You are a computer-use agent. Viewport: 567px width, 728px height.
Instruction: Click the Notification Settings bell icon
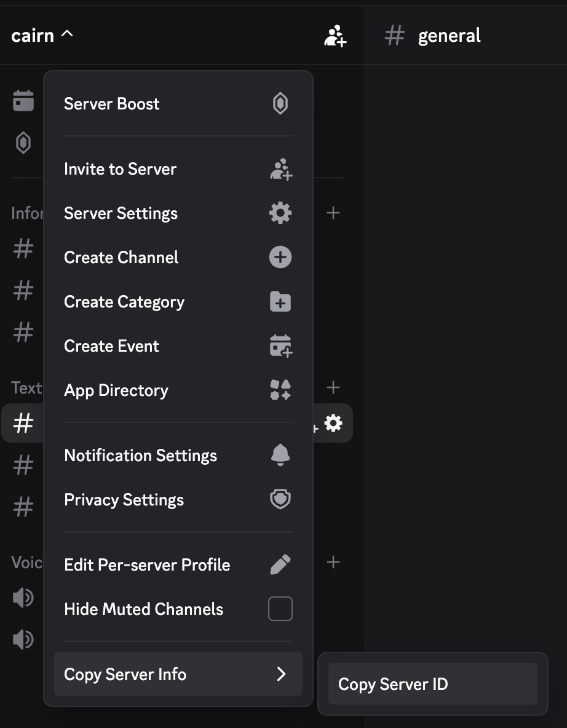(280, 455)
